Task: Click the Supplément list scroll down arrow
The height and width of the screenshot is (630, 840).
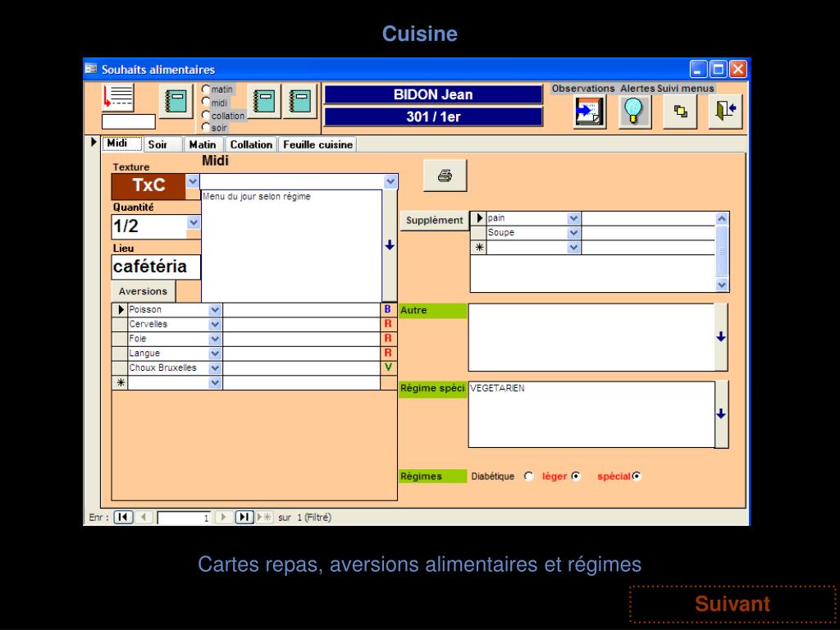Action: pos(722,285)
